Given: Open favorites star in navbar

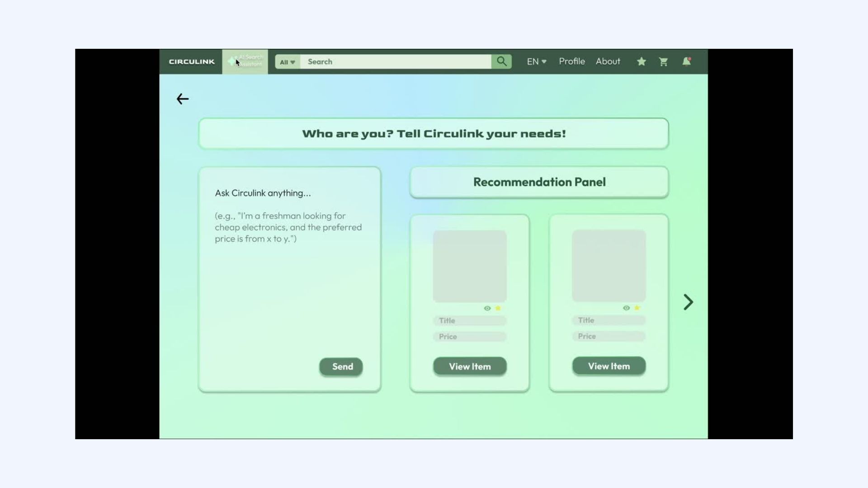Looking at the screenshot, I should tap(641, 61).
